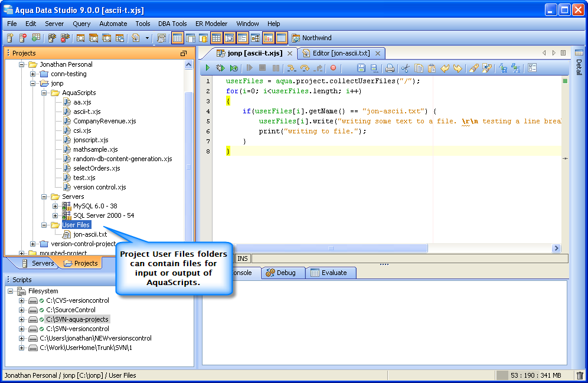Viewport: 588px width, 383px height.
Task: Cut selection with scissors icon
Action: click(406, 68)
